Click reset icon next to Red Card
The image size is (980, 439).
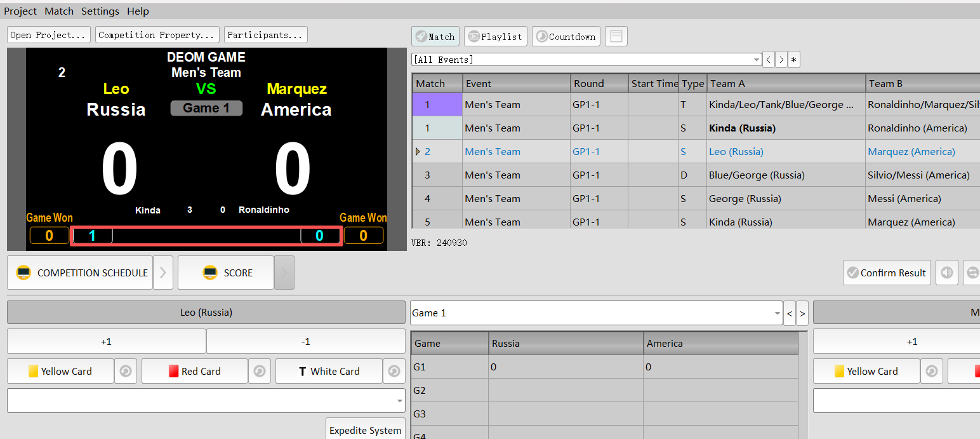pos(259,371)
